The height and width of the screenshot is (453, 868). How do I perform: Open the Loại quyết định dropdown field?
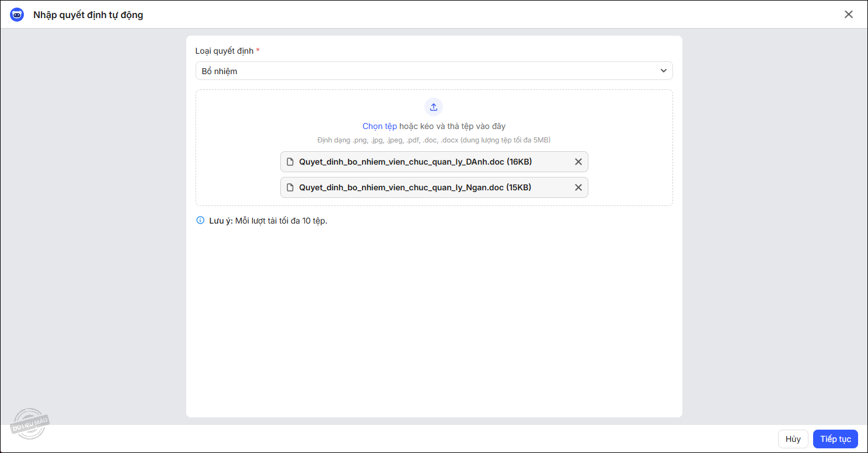tap(433, 71)
